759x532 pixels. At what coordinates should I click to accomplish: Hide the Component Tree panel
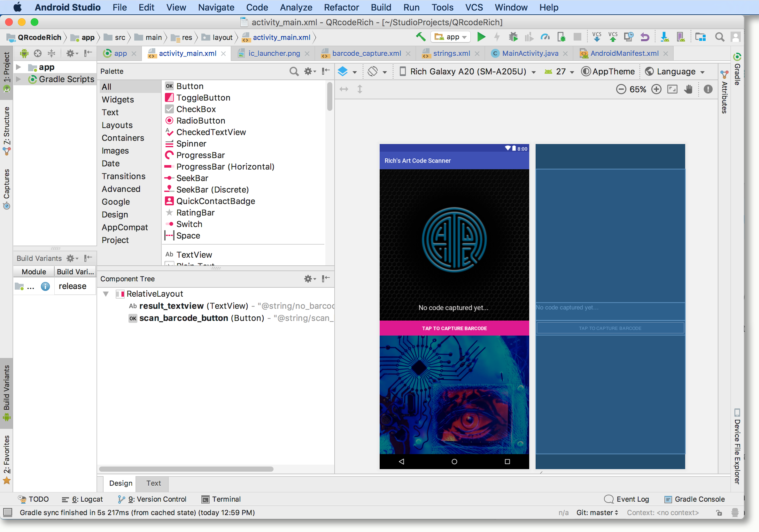pos(326,279)
